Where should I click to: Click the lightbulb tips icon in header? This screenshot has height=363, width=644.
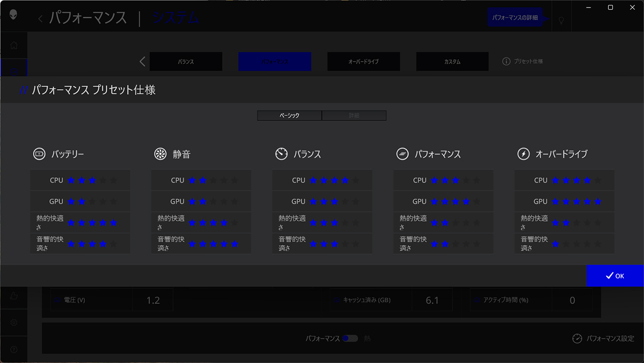click(x=561, y=20)
